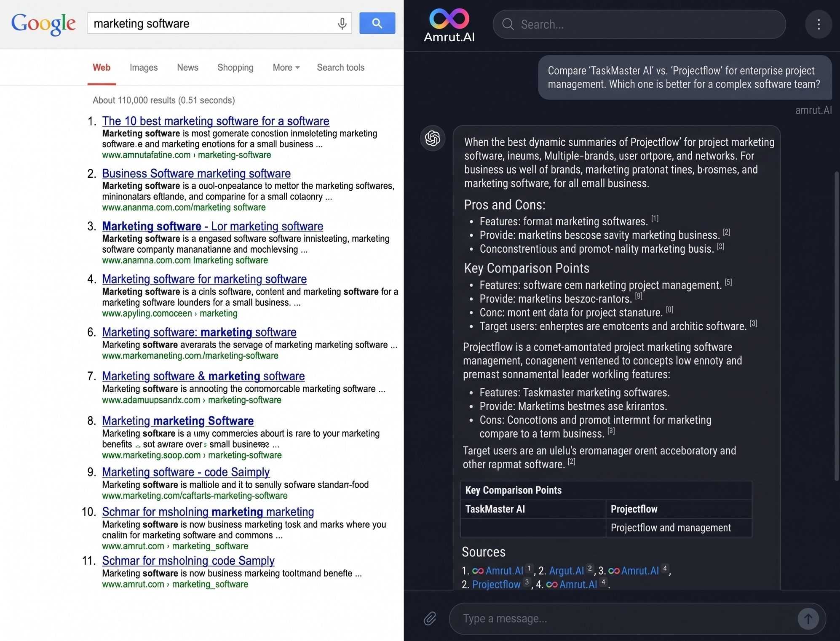Open the Argut.AI source link
Screen dimensions: 840x641
tap(567, 571)
